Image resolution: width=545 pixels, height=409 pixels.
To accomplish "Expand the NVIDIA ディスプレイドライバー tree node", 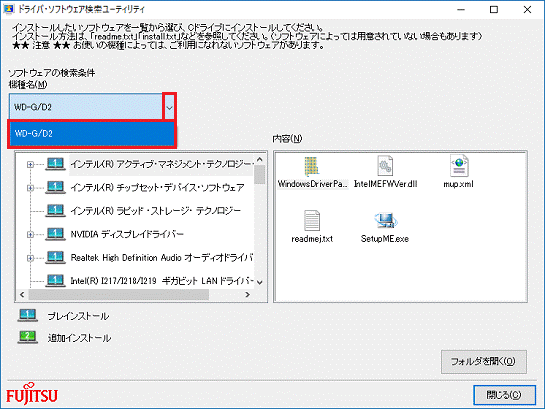I will pos(30,235).
